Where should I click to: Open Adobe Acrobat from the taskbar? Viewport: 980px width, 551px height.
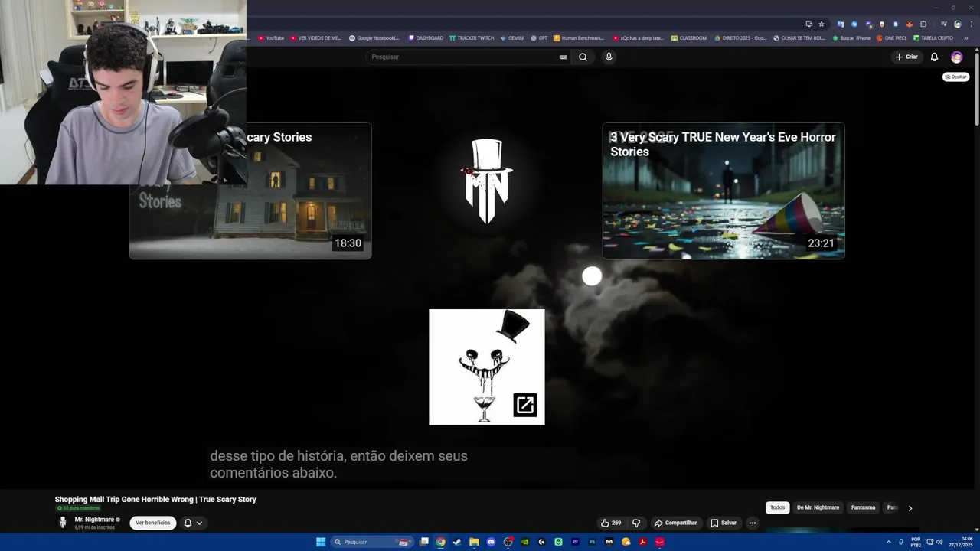tap(642, 542)
